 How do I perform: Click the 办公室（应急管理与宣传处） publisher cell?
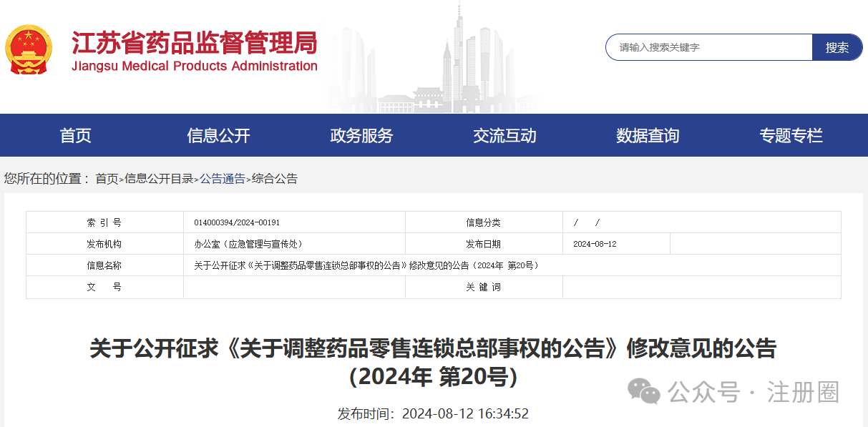pyautogui.click(x=243, y=245)
